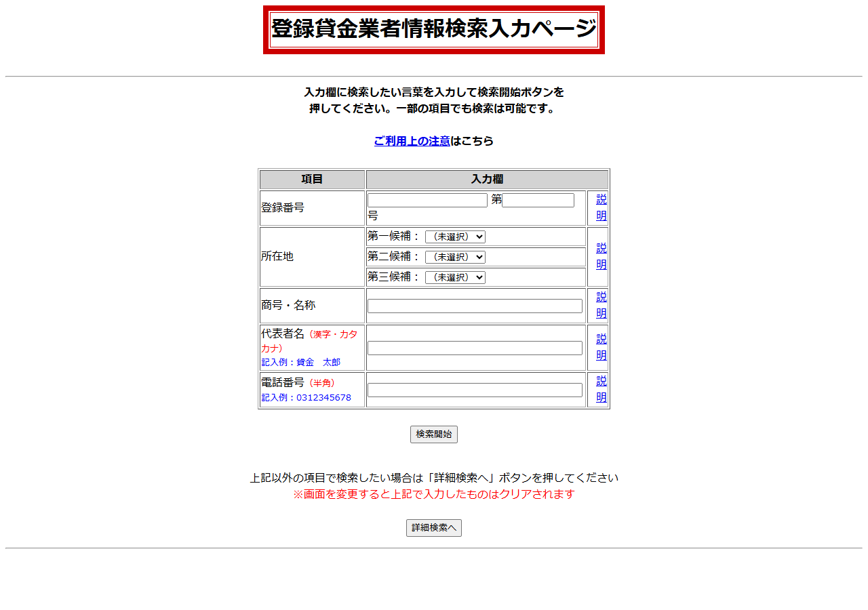Open the 説明 link for 登録番号
Image resolution: width=868 pixels, height=610 pixels.
(x=601, y=207)
